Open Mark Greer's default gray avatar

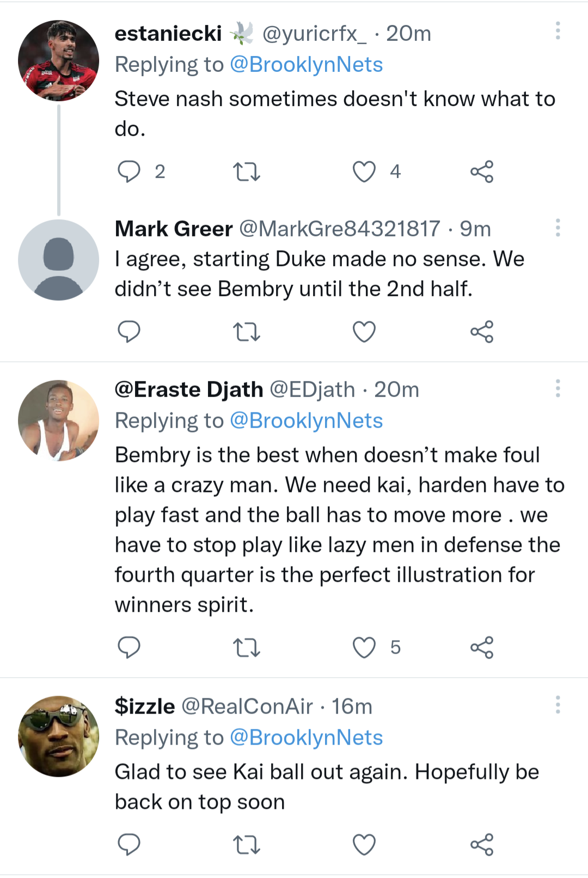(58, 260)
